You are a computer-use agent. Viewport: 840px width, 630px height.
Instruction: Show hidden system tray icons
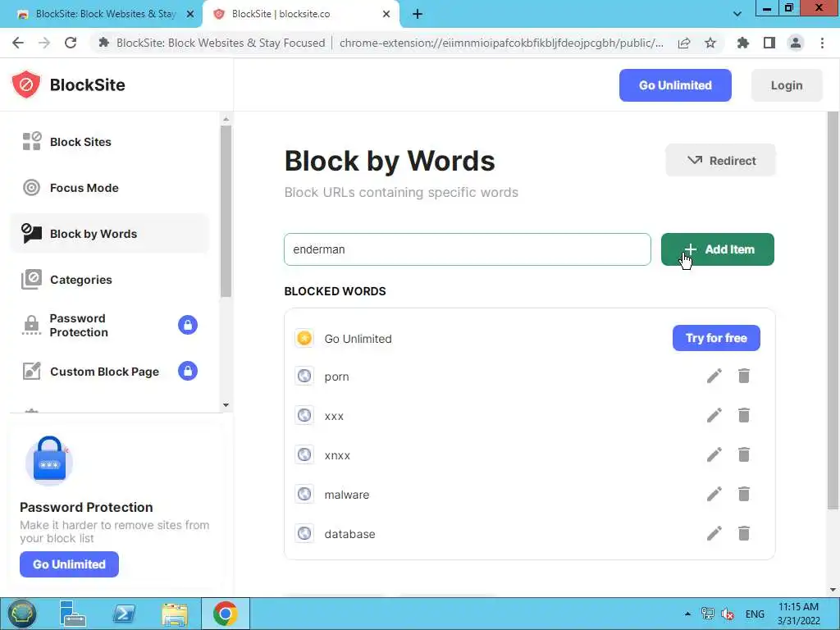(x=687, y=614)
